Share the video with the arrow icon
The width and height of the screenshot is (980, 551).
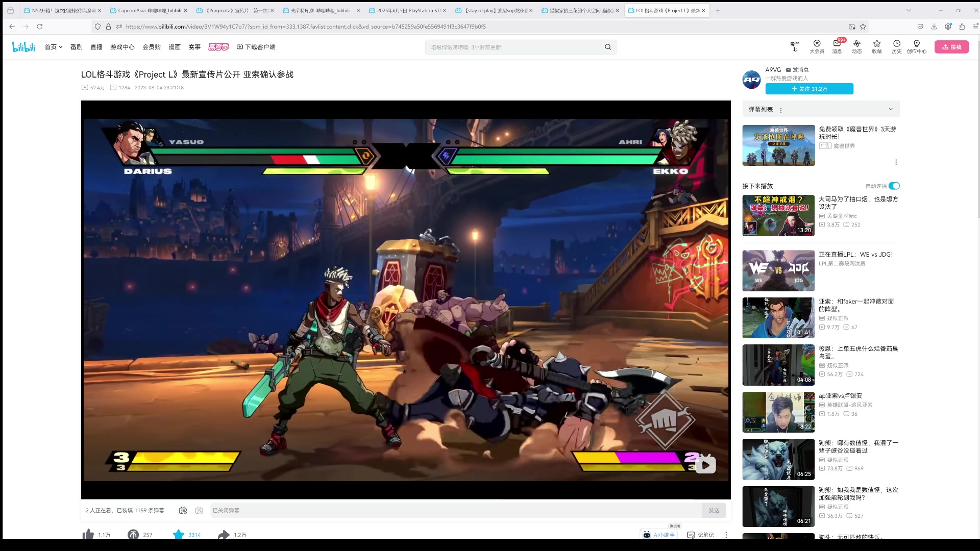click(224, 534)
